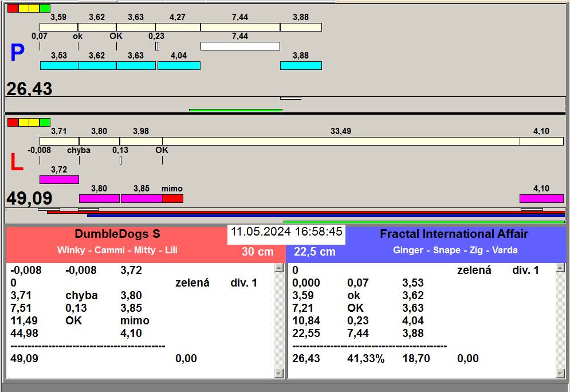Image resolution: width=570 pixels, height=392 pixels.
Task: Select the magenta 3,80 run bar
Action: 99,198
